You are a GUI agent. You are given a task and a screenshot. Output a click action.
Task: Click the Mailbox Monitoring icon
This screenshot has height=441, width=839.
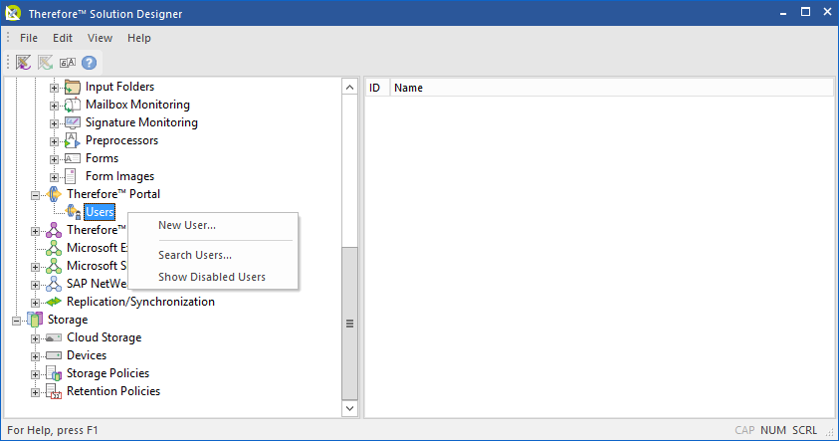point(72,104)
